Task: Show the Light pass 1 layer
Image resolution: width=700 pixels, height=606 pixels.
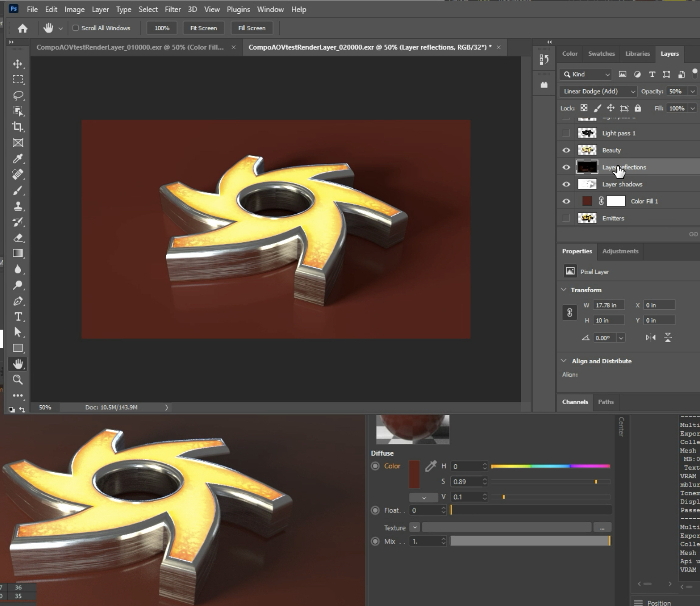Action: [x=566, y=133]
